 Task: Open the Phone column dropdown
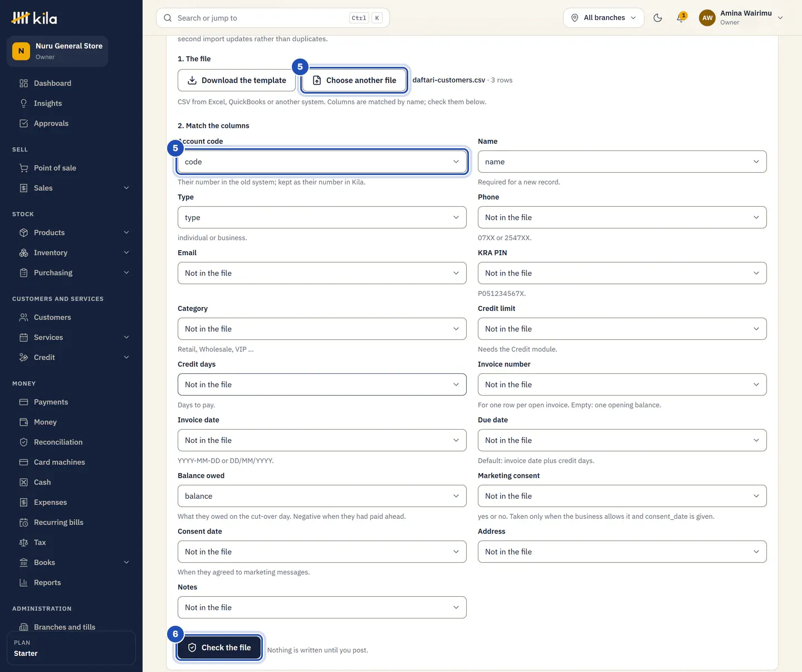click(x=622, y=217)
